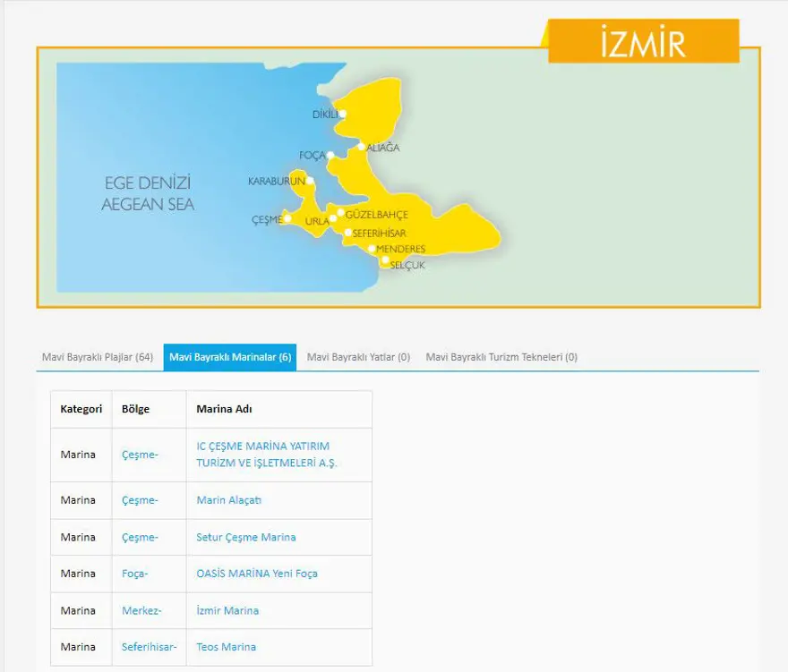This screenshot has width=788, height=672.
Task: Select the Karaburun marker on the map
Action: click(x=310, y=182)
